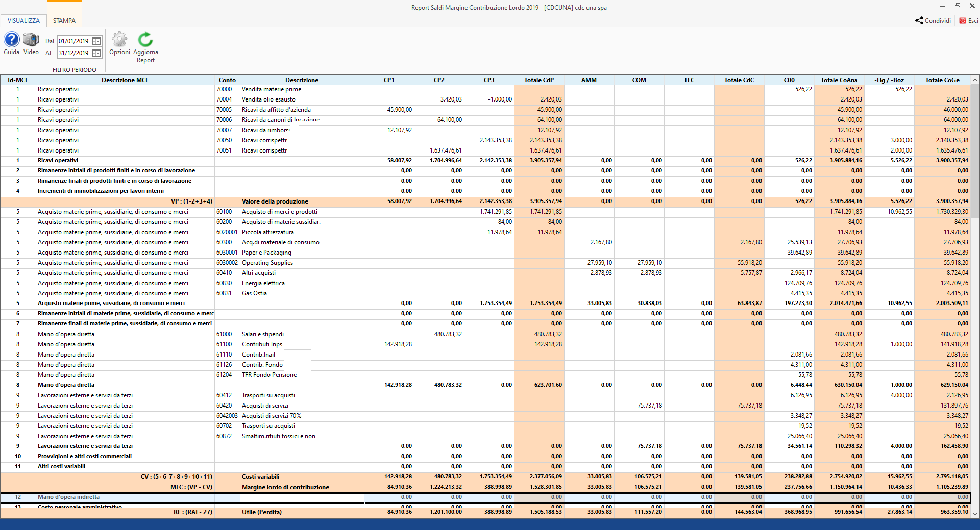Click the Totale CoGe column header
The width and height of the screenshot is (980, 530).
(942, 80)
